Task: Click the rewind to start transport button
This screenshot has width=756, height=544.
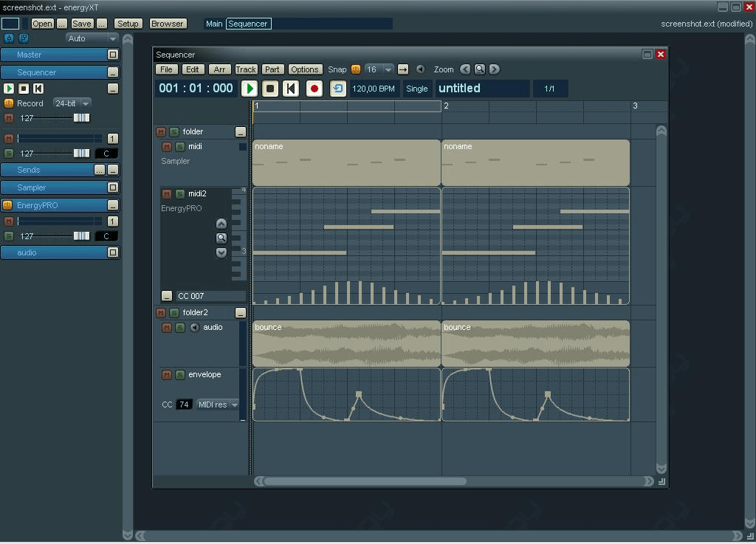Action: tap(291, 89)
